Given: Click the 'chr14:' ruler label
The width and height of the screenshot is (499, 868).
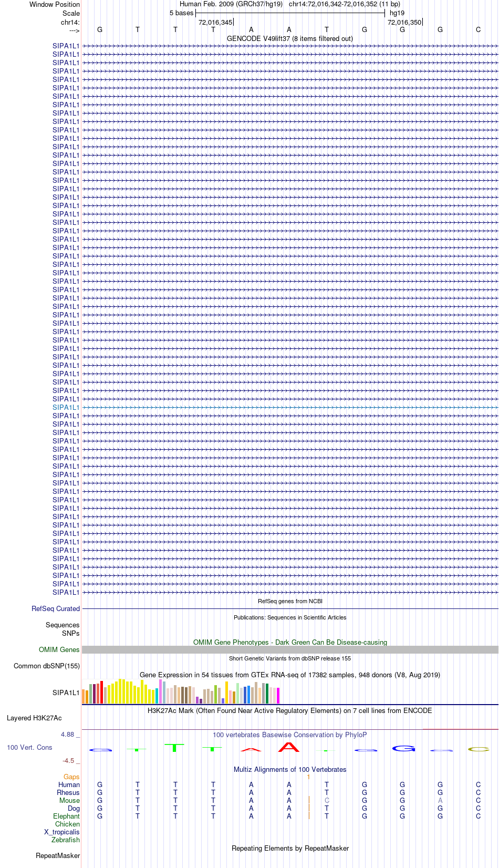Looking at the screenshot, I should click(70, 22).
